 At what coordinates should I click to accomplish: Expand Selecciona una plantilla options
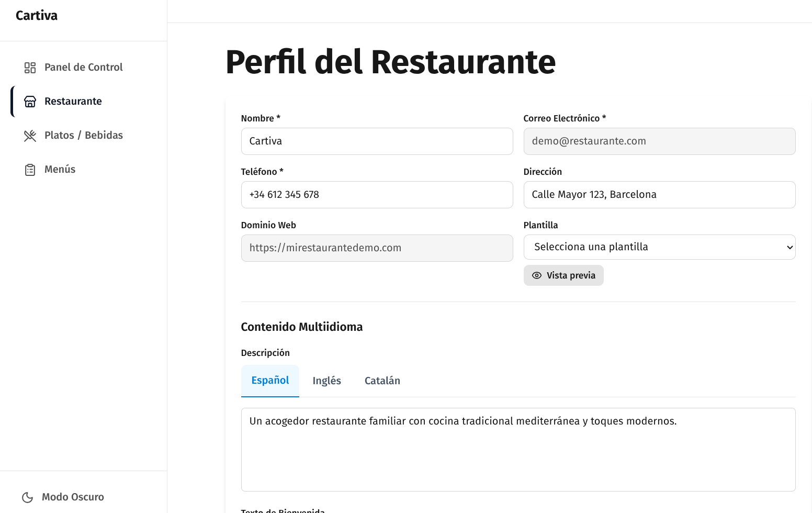coord(659,247)
